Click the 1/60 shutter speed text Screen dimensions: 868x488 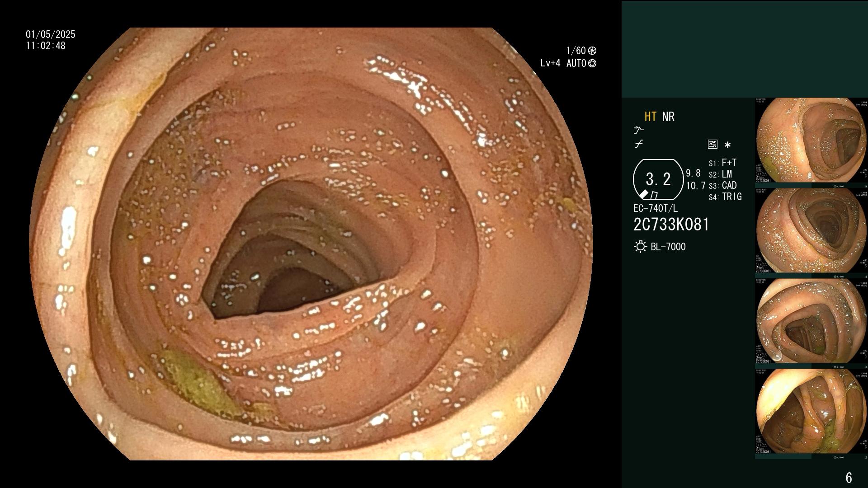pyautogui.click(x=576, y=51)
